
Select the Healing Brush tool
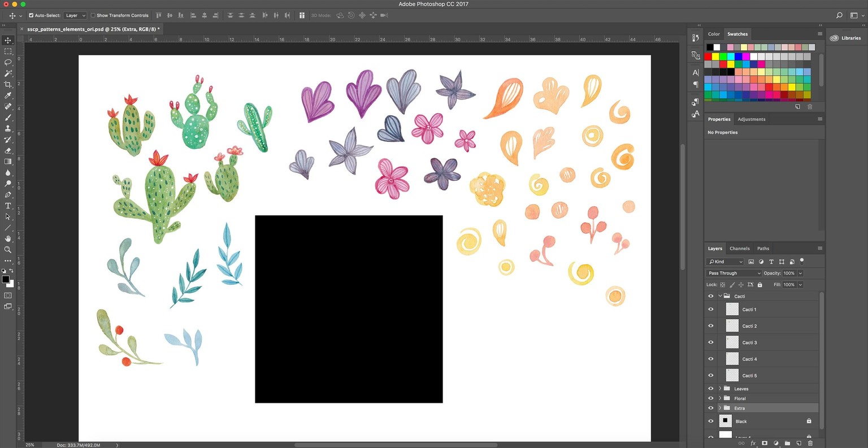8,106
